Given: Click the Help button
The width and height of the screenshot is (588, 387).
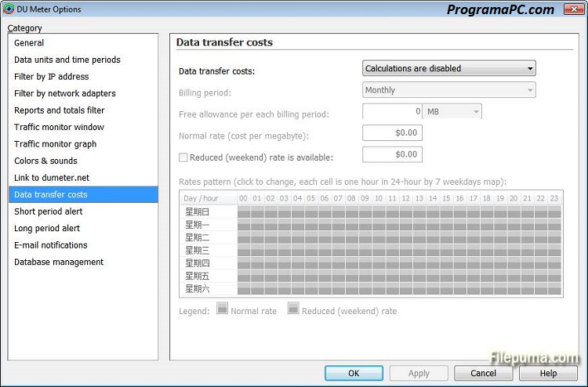Looking at the screenshot, I should (548, 373).
